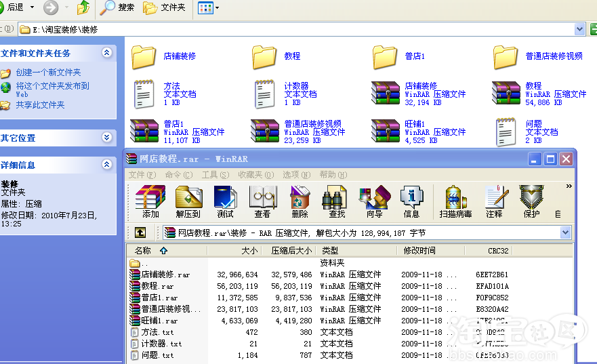597x364 pixels.
Task: Click the 删除 (Delete) toolbar icon
Action: tap(300, 201)
